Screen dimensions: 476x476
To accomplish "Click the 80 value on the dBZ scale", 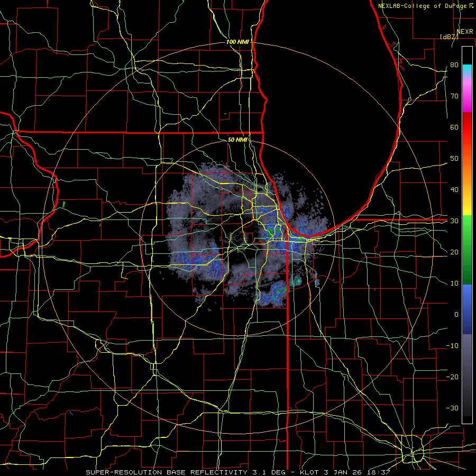I will tap(454, 65).
